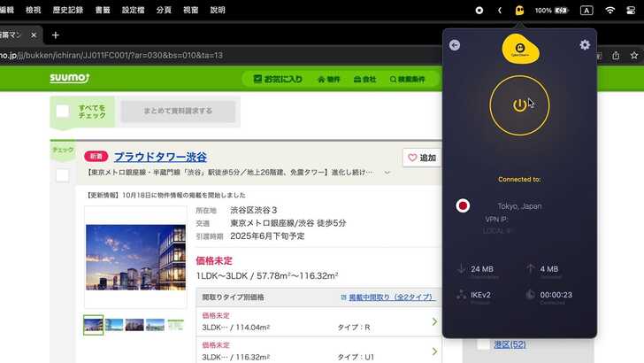This screenshot has height=363, width=644.
Task: Open CyberGhost settings gear
Action: (x=585, y=45)
